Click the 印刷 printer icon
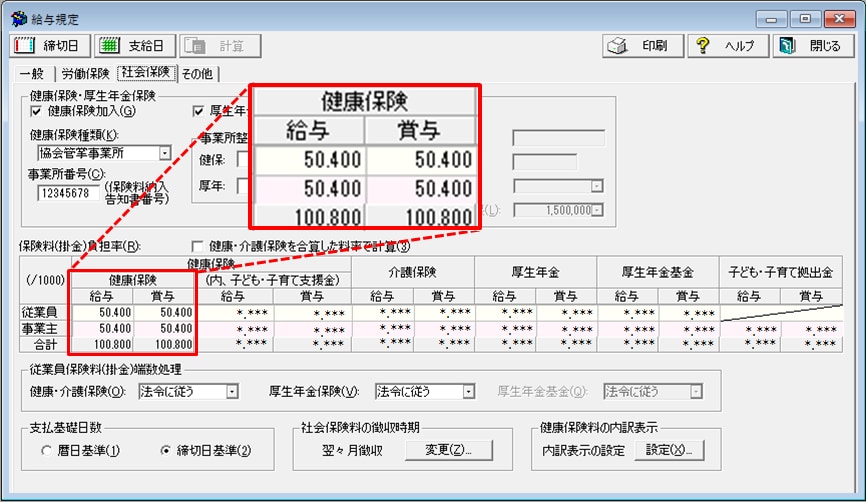This screenshot has height=502, width=866. 619,46
